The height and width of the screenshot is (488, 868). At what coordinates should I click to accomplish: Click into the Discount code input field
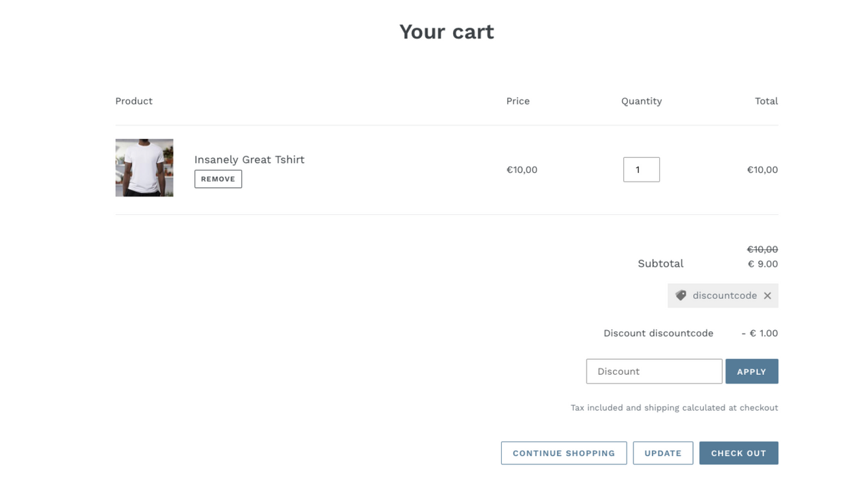(654, 371)
